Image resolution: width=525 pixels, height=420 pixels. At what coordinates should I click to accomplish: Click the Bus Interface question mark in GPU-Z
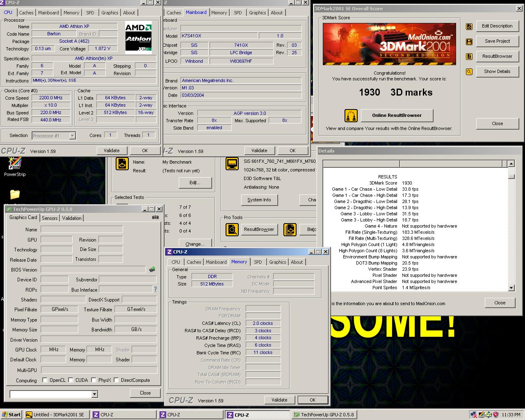pyautogui.click(x=155, y=290)
